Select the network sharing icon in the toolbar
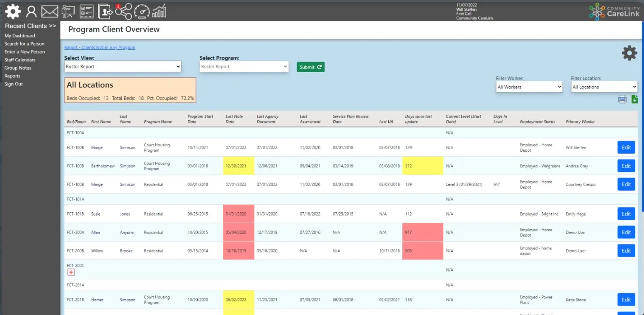 (123, 11)
